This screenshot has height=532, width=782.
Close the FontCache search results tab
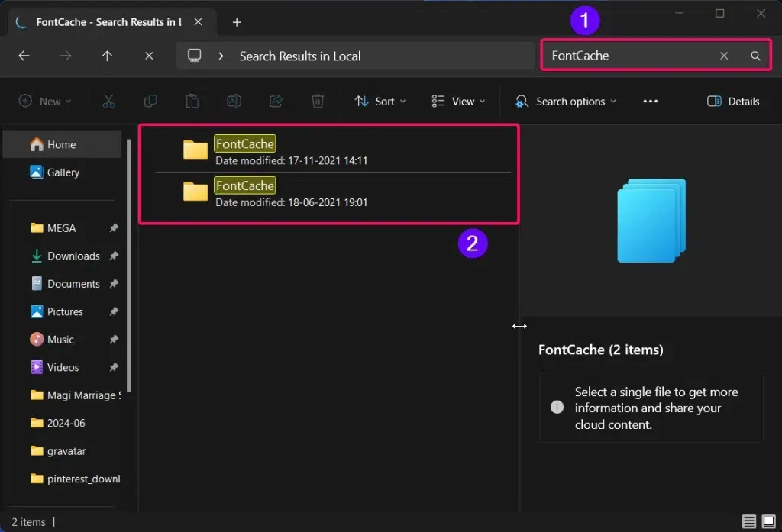click(x=198, y=22)
